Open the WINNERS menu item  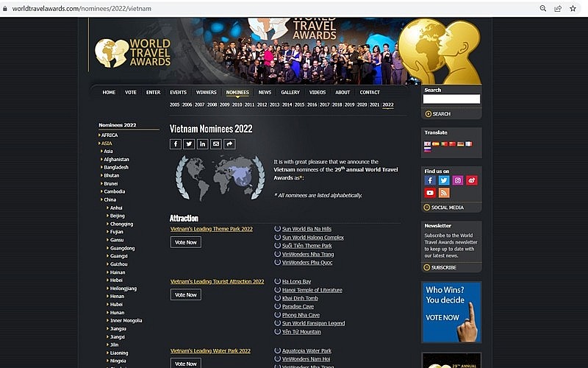(x=207, y=93)
